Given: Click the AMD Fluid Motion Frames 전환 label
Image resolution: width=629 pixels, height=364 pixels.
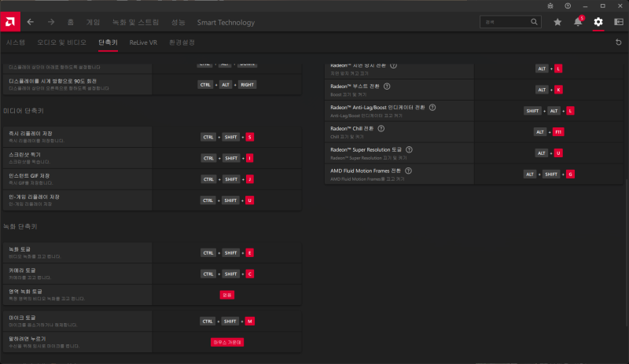Looking at the screenshot, I should [x=366, y=171].
